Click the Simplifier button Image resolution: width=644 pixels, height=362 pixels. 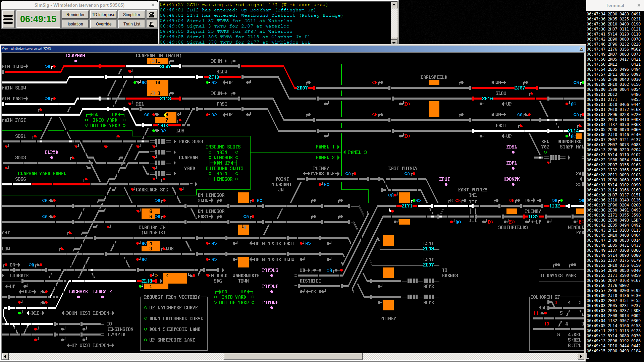[x=132, y=15]
